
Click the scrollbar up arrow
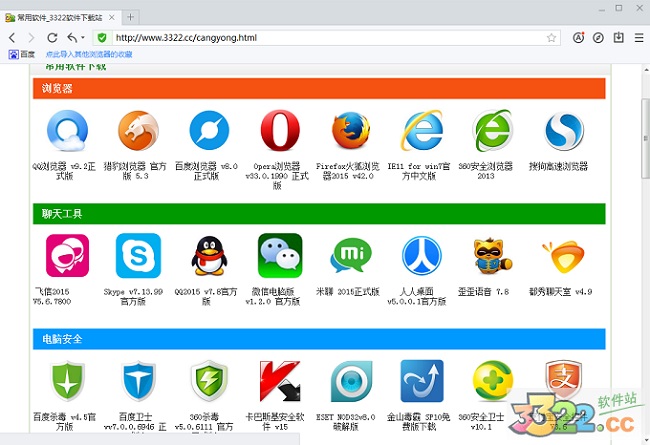(645, 69)
